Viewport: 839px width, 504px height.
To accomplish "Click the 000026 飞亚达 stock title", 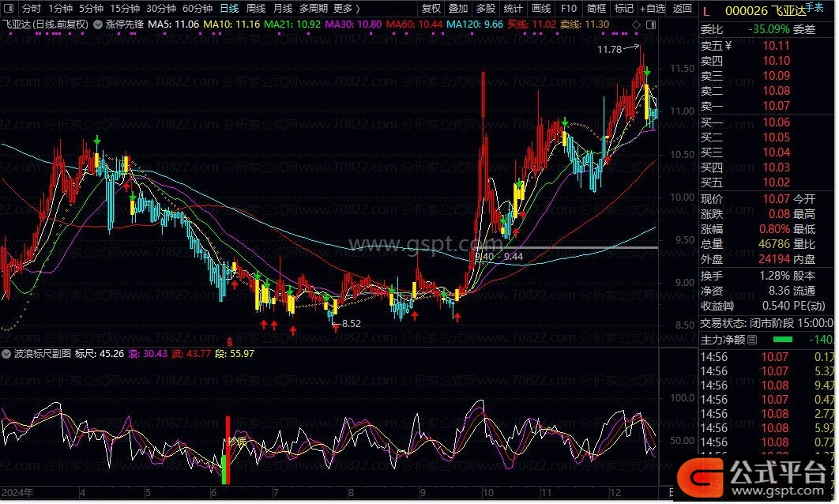I will click(x=766, y=11).
